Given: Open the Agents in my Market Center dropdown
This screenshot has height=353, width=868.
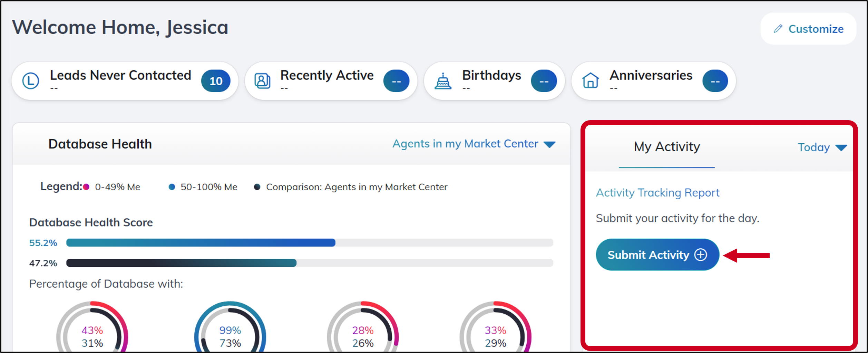Looking at the screenshot, I should pyautogui.click(x=474, y=144).
